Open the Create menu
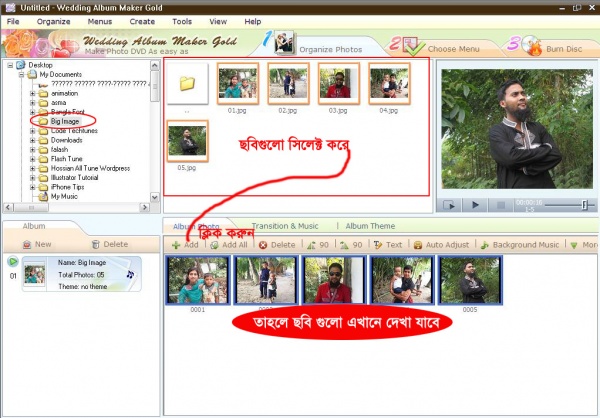 click(x=142, y=21)
